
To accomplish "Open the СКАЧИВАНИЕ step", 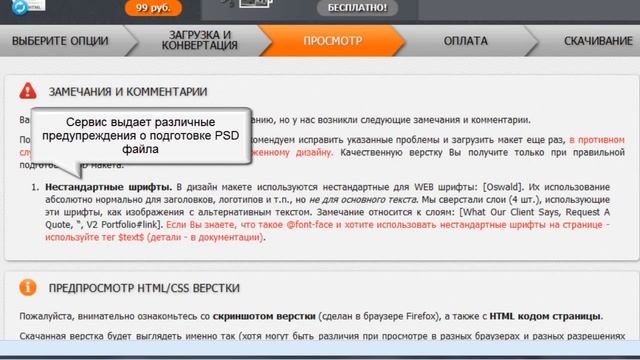I will point(598,41).
